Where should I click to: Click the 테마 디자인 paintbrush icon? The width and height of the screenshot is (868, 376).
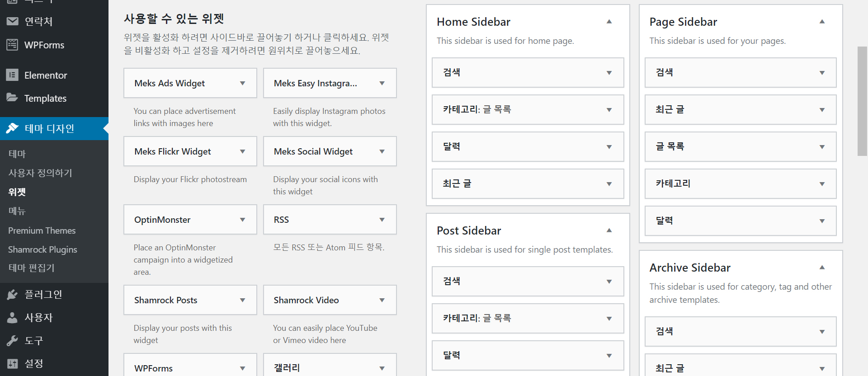pos(12,128)
